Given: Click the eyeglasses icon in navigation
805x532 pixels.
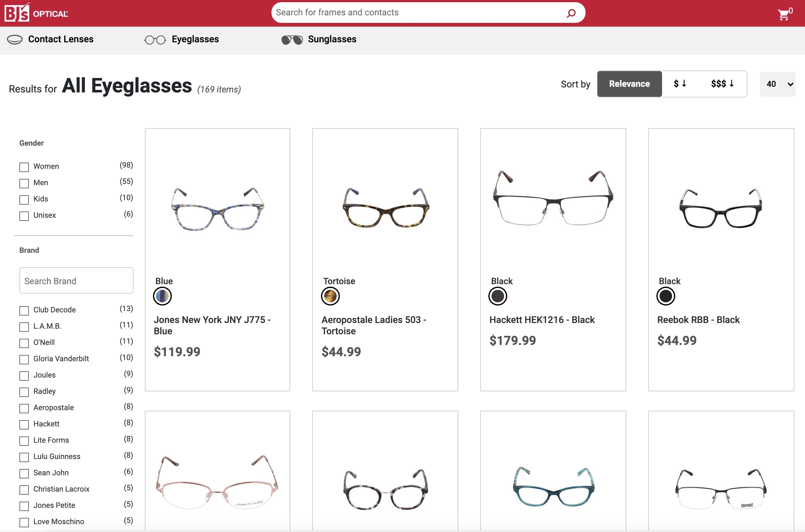Looking at the screenshot, I should [155, 40].
